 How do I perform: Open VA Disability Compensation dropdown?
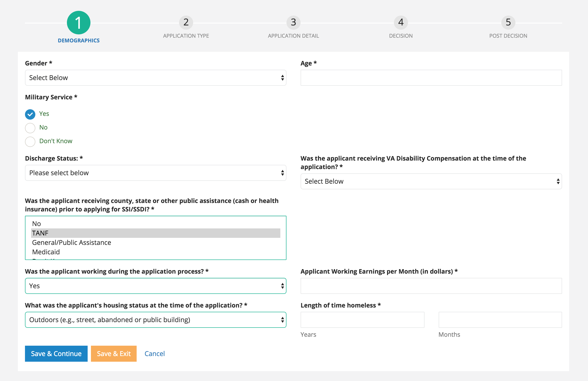pos(431,182)
